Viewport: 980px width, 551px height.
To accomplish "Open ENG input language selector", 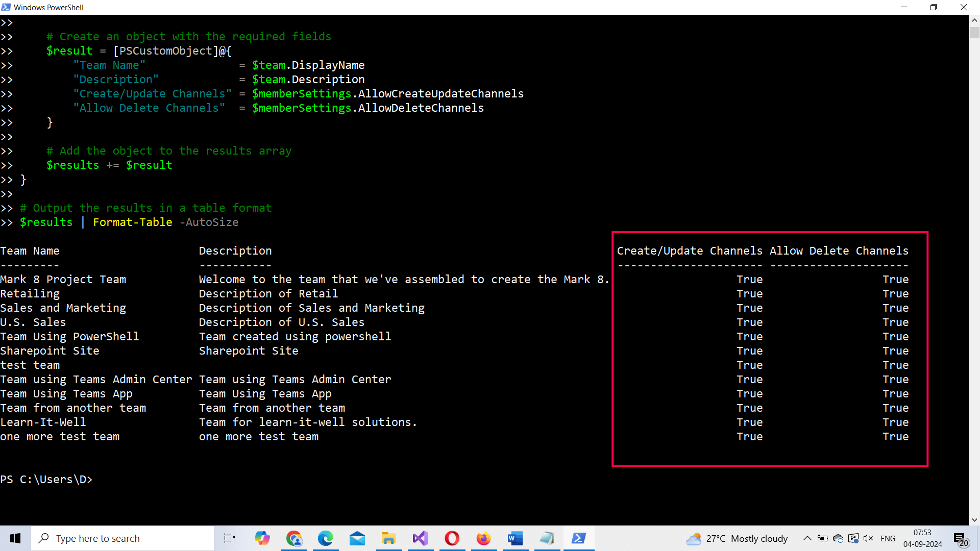I will coord(888,538).
